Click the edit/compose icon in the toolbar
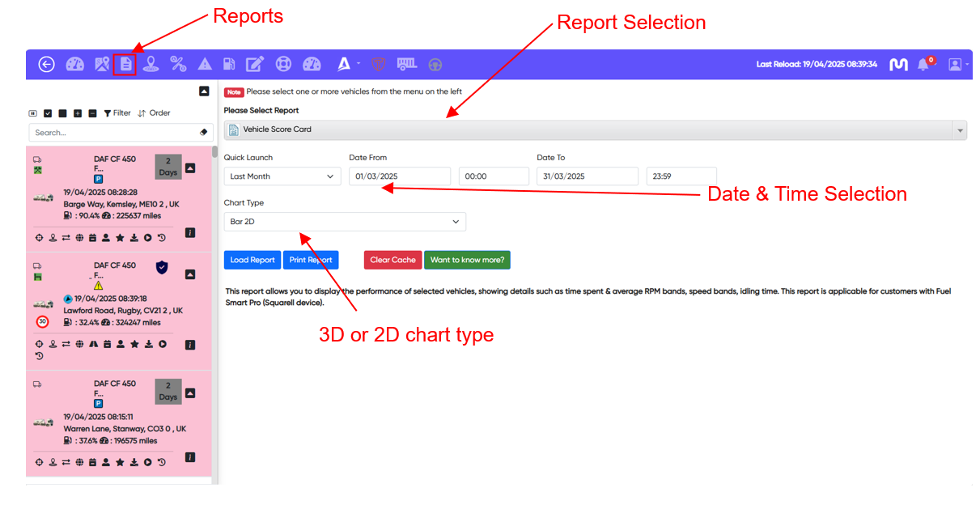980x509 pixels. 255,64
